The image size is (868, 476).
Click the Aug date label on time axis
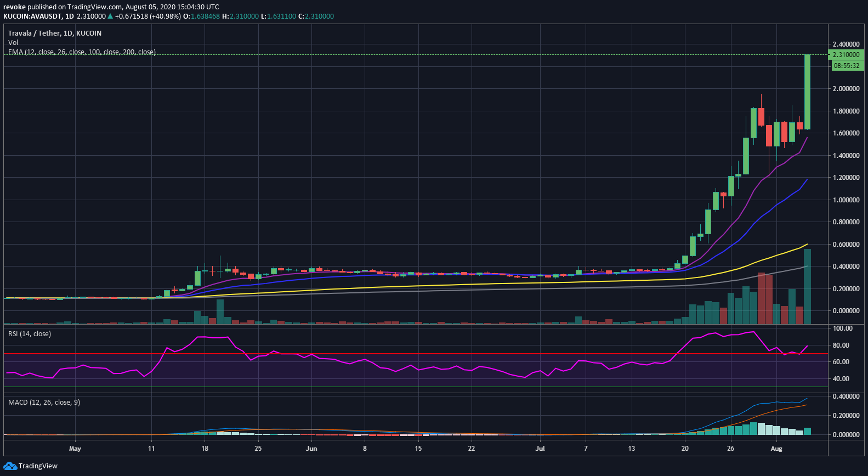pyautogui.click(x=776, y=449)
